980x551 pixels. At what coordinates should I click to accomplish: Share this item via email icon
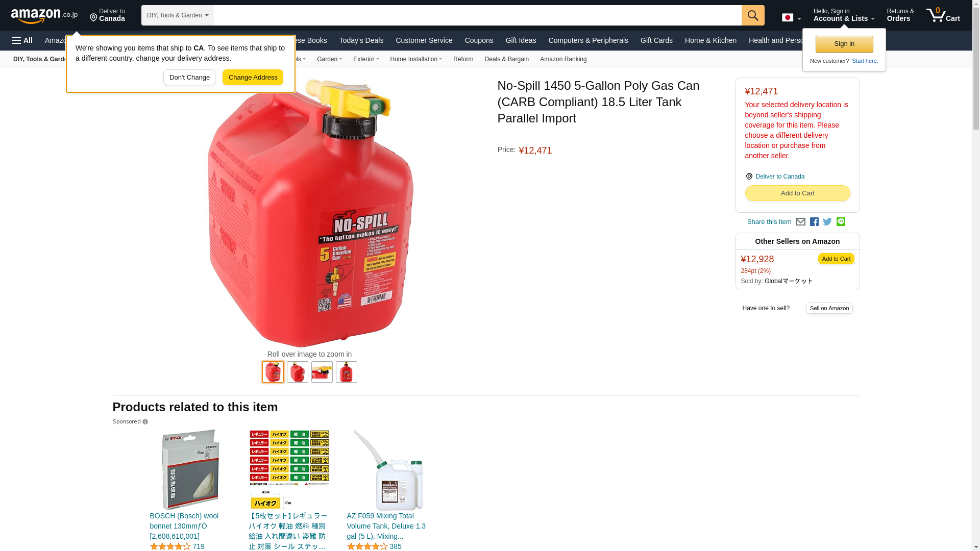[x=800, y=222]
